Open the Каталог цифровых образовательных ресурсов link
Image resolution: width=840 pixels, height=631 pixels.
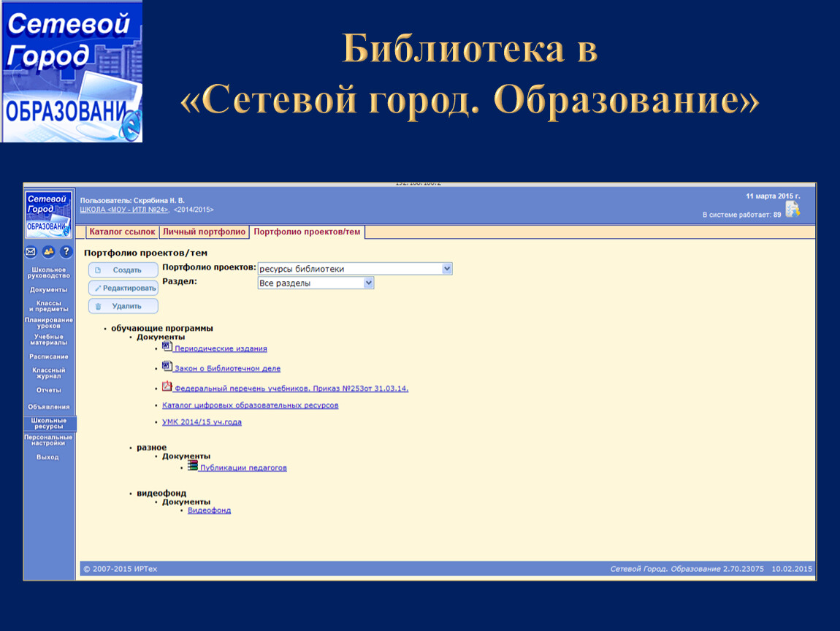point(250,405)
